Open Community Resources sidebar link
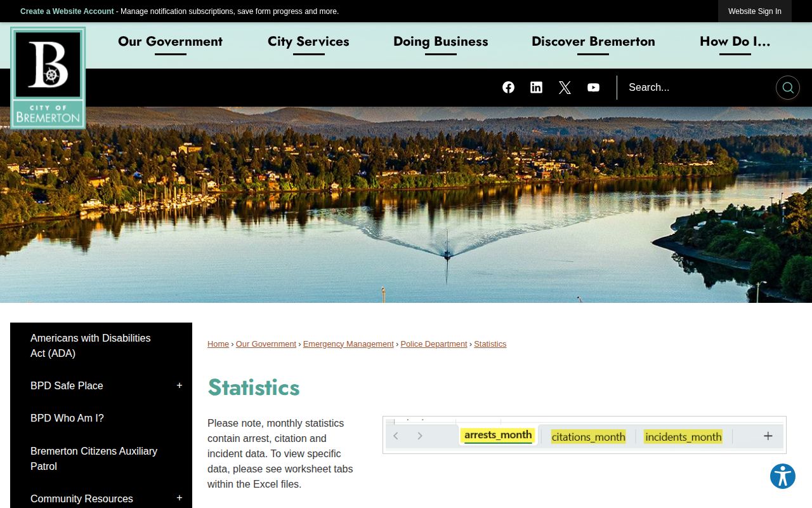This screenshot has height=508, width=812. point(82,498)
